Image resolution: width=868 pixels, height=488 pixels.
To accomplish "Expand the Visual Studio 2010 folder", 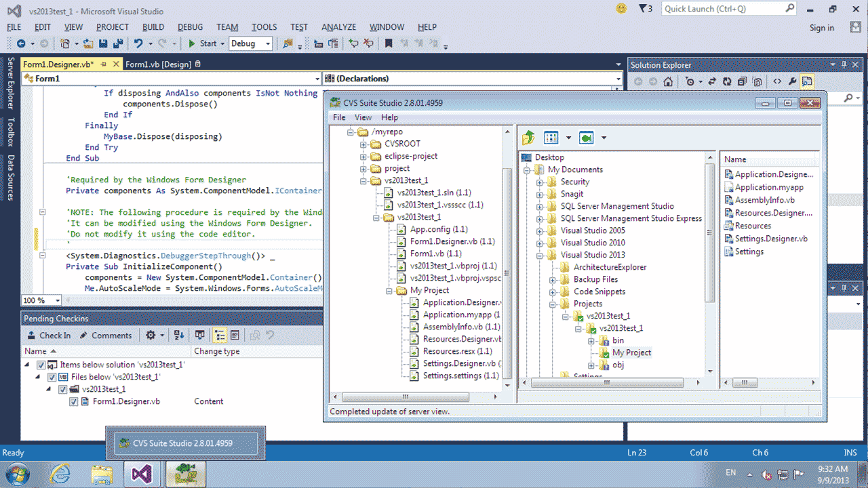I will point(540,243).
